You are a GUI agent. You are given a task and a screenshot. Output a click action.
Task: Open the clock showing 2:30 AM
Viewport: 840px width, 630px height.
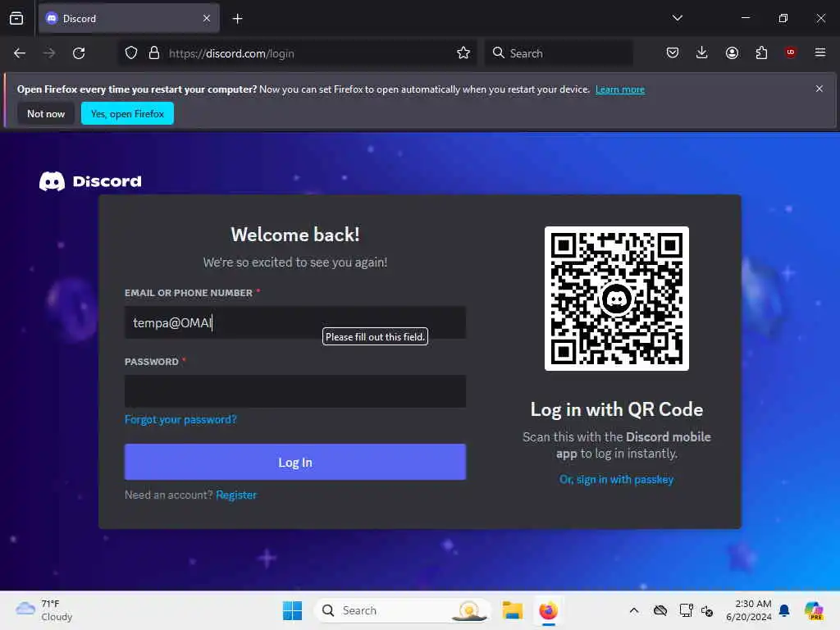point(748,610)
